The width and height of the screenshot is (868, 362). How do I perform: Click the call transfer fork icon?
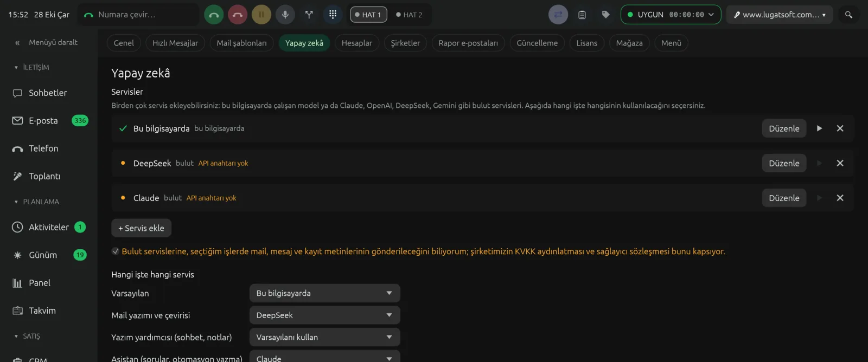click(x=309, y=15)
